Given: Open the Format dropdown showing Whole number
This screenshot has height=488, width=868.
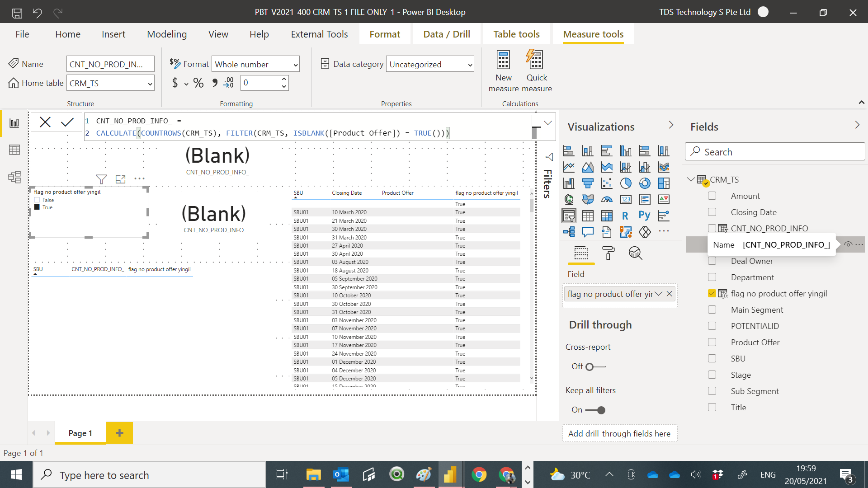Looking at the screenshot, I should (x=255, y=65).
